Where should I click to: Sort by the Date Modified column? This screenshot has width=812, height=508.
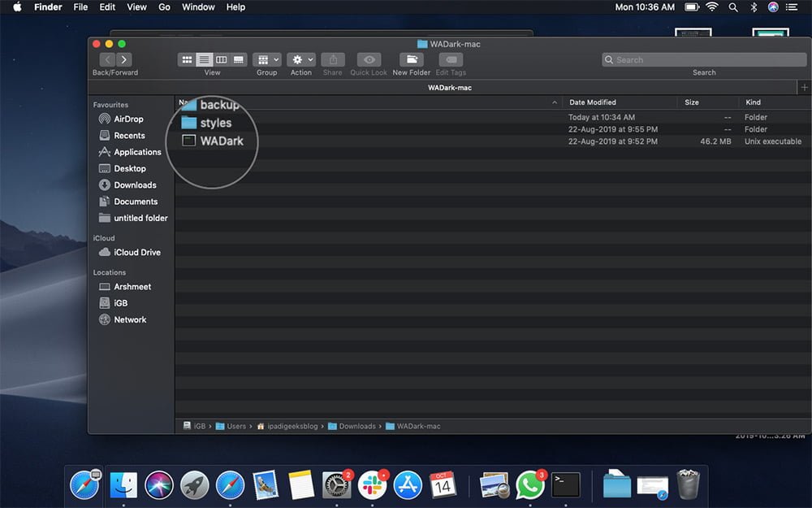coord(593,102)
